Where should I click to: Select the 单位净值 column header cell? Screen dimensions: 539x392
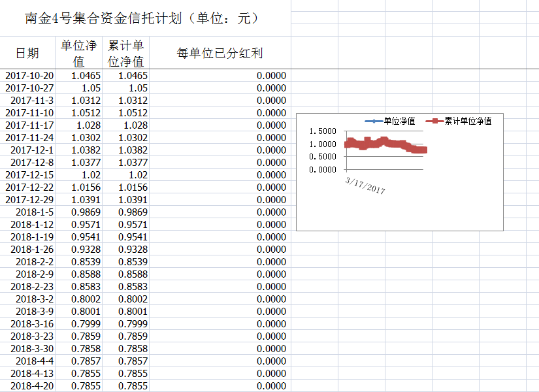coord(78,53)
